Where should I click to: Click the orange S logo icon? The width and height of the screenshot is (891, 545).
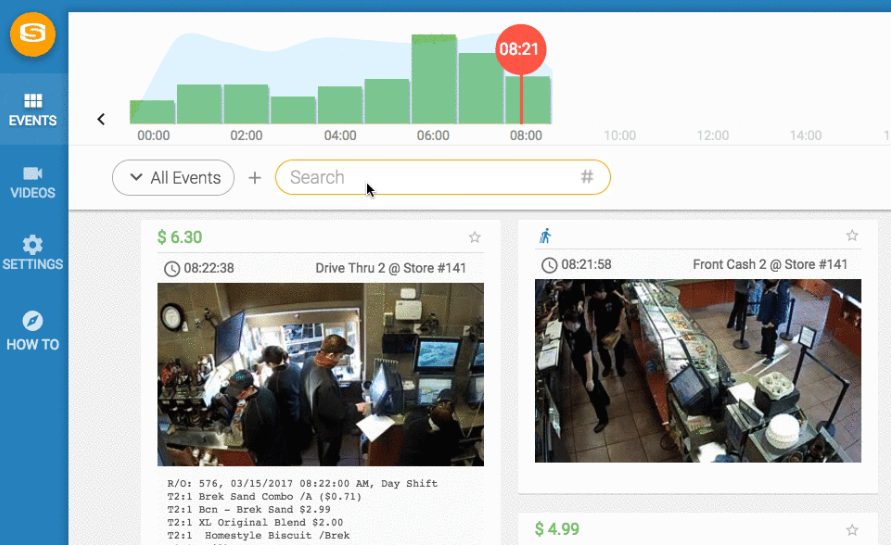pyautogui.click(x=33, y=35)
